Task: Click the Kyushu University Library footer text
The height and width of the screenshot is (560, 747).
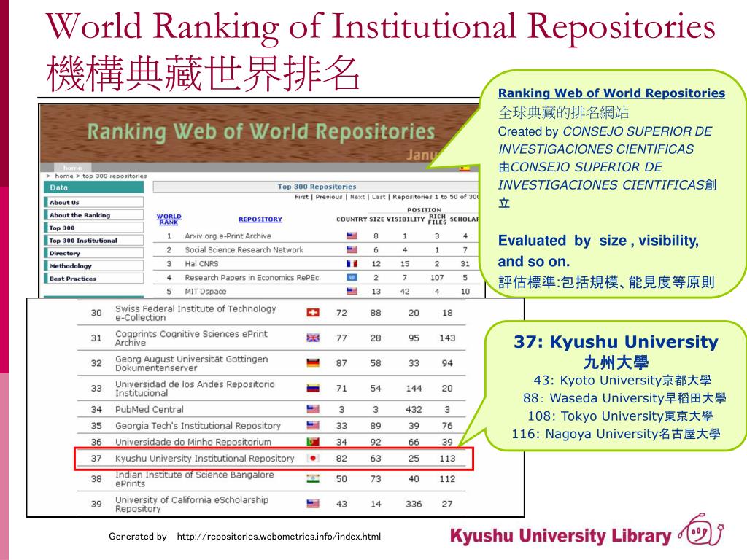Action: (561, 536)
